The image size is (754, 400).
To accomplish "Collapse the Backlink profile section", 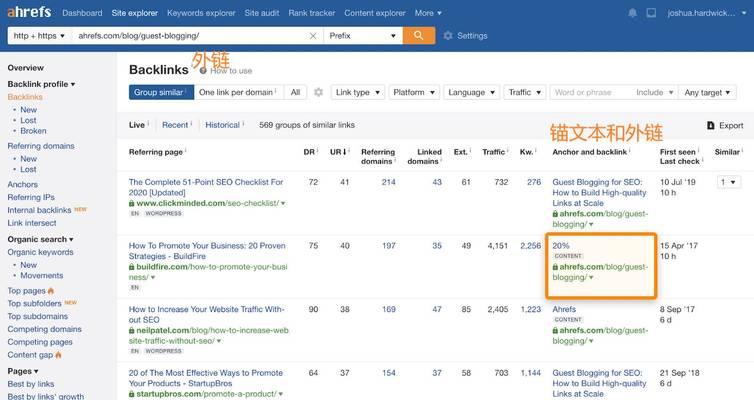I will pos(41,84).
